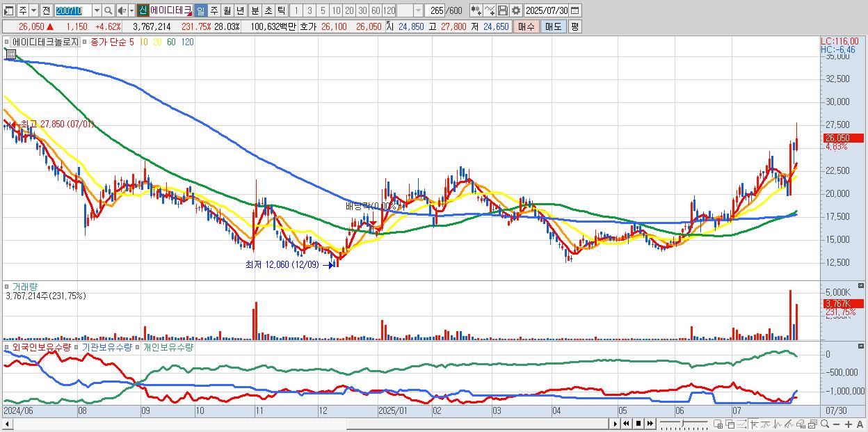
Task: Open the interval value dropdown arrow
Action: 418,10
